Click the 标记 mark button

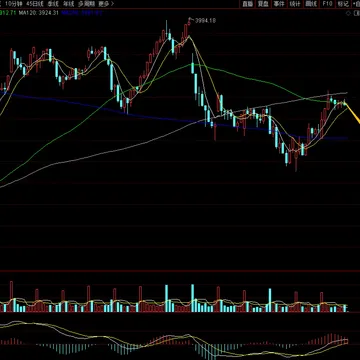343,4
